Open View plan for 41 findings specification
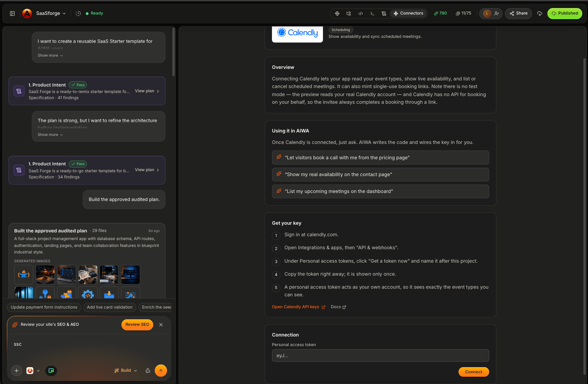This screenshot has height=384, width=588. [147, 91]
